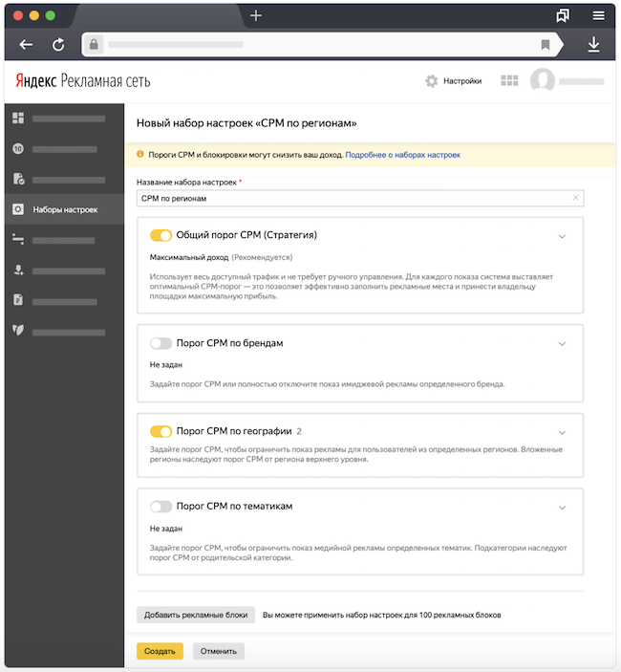The height and width of the screenshot is (672, 621).
Task: Turn off Порог CPM по географии toggle
Action: click(161, 431)
